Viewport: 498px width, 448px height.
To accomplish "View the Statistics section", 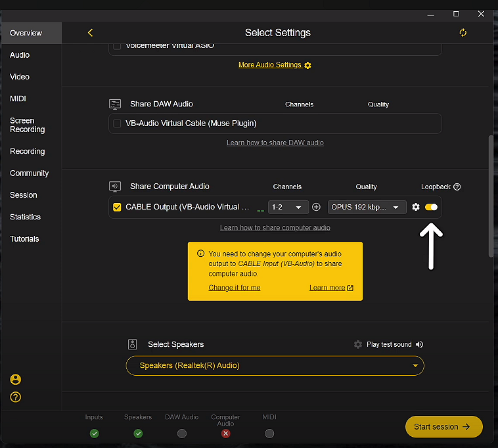I will pos(26,217).
